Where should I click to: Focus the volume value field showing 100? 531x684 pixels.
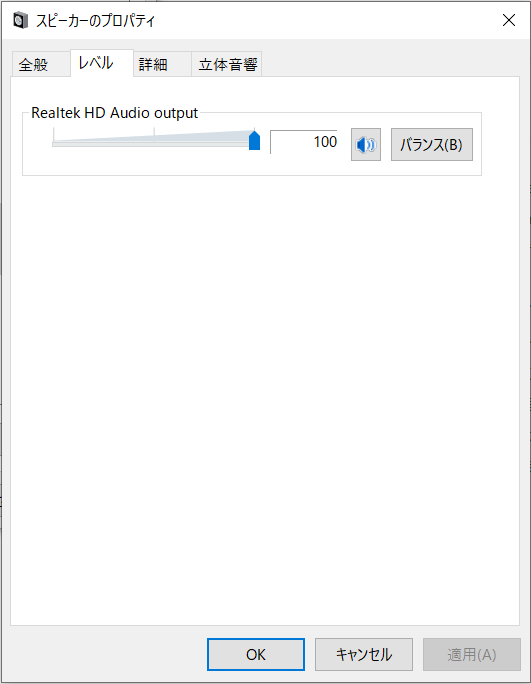(304, 142)
